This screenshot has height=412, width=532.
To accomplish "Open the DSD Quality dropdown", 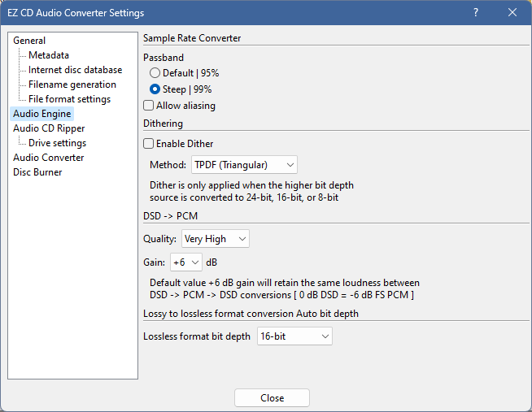I will (x=216, y=239).
